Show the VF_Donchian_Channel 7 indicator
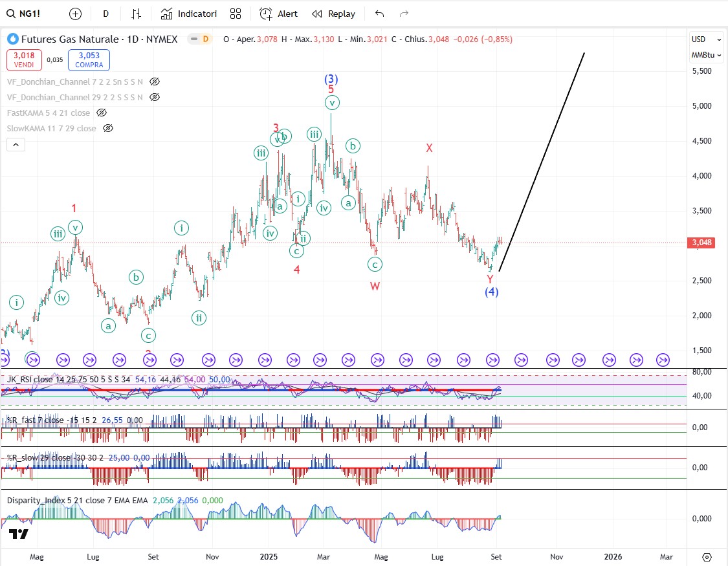 pos(154,82)
